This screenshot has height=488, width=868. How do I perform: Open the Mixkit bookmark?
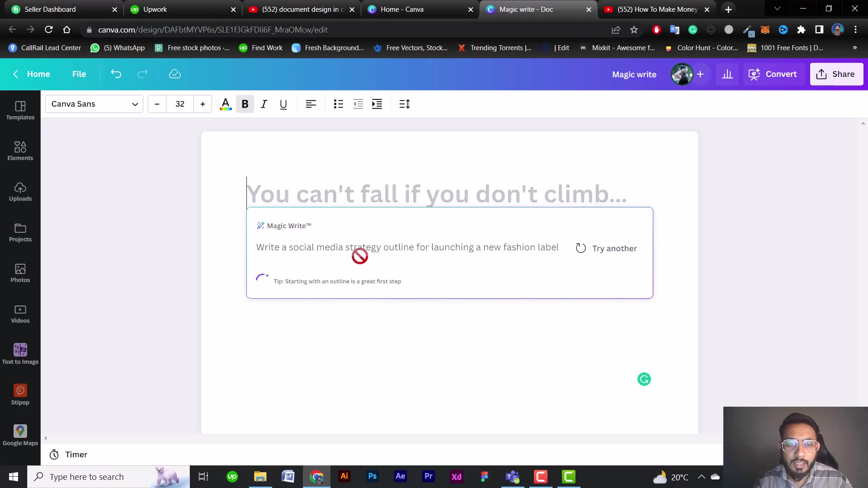(x=617, y=48)
